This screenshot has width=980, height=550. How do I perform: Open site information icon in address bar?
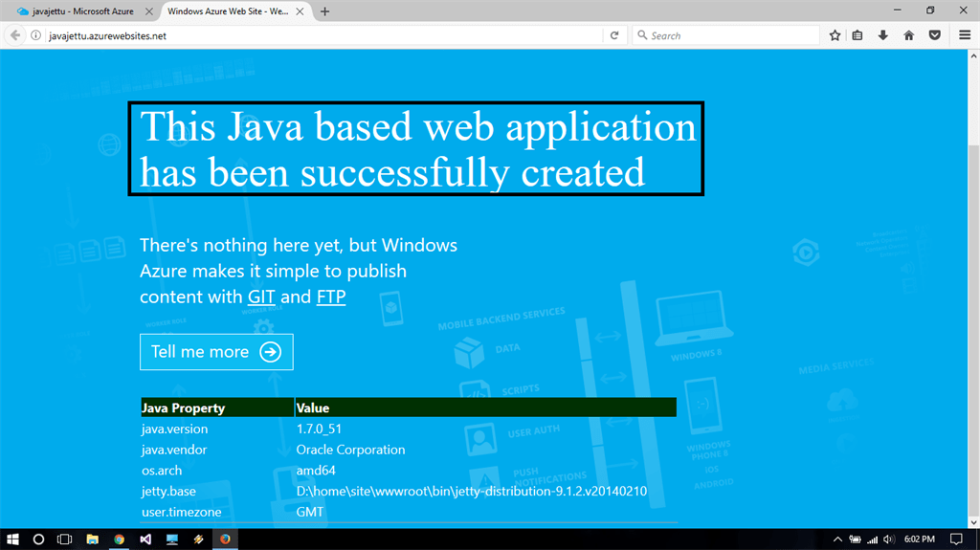36,35
